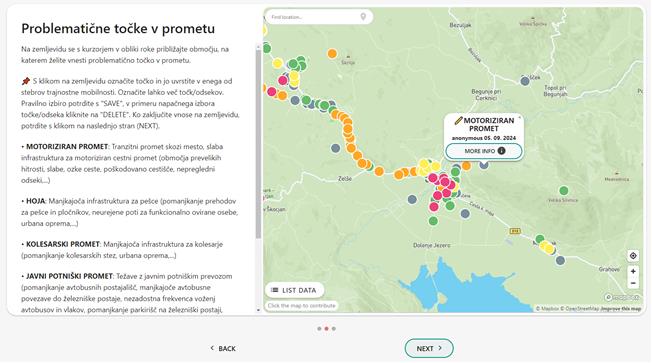Click the list icon in LIST DATA
Viewport: 652px width, 363px height.
tap(274, 290)
